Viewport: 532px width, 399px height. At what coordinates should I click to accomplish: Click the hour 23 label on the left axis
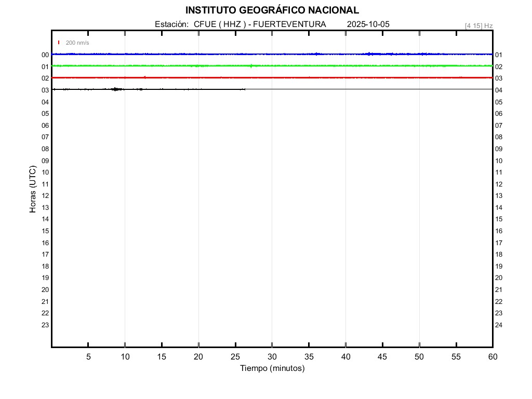point(45,325)
